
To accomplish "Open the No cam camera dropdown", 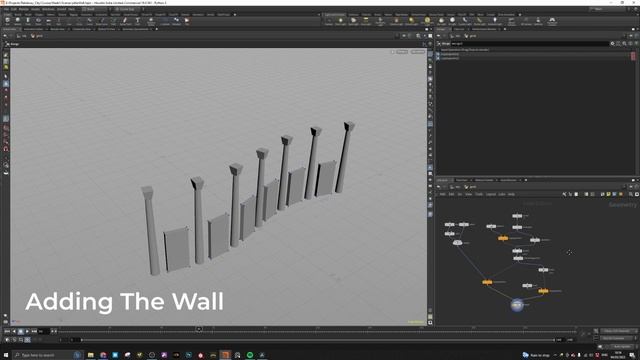I will 418,52.
